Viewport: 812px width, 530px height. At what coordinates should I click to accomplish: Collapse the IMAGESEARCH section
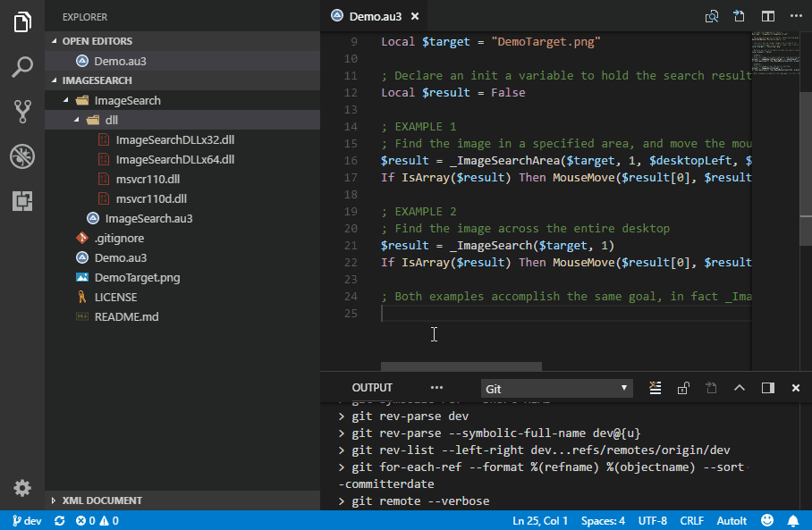(182, 80)
